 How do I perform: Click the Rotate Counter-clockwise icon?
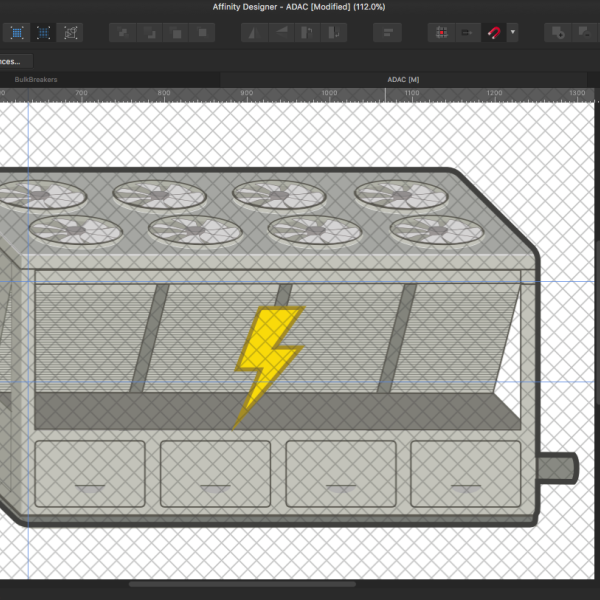pyautogui.click(x=308, y=32)
